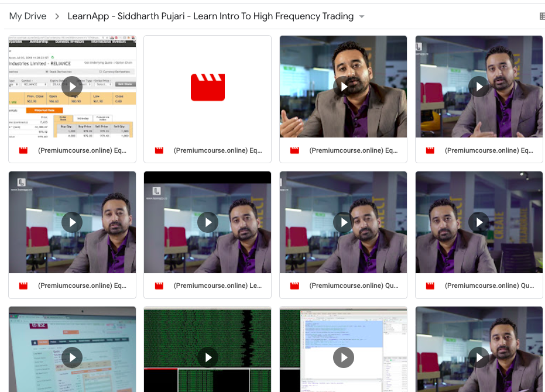Open the large red clapperboard placeholder file
Viewport: 545px width, 392px height.
coord(207,87)
